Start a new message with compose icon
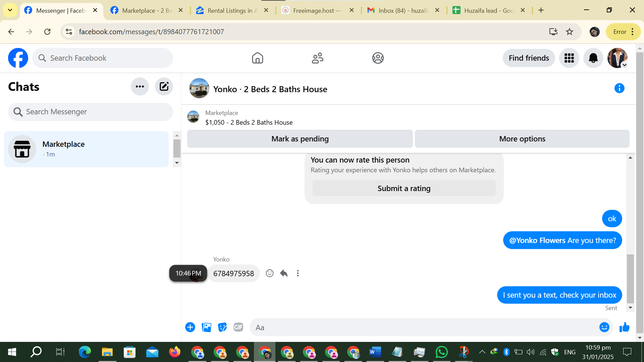644x362 pixels. (x=164, y=86)
